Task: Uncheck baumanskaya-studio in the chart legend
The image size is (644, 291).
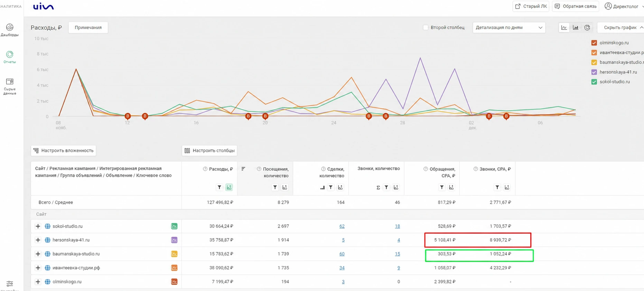Action: pos(594,62)
